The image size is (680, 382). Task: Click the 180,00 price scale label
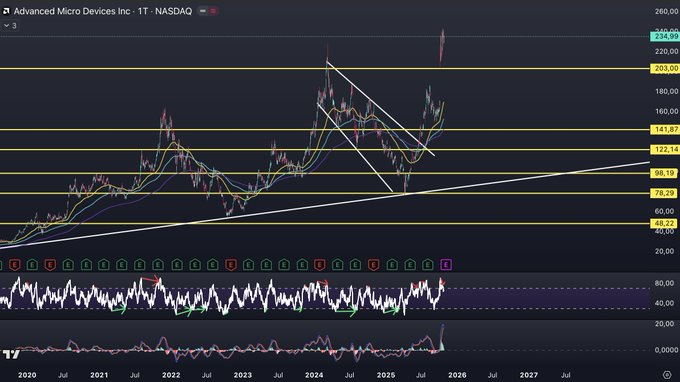(x=667, y=91)
